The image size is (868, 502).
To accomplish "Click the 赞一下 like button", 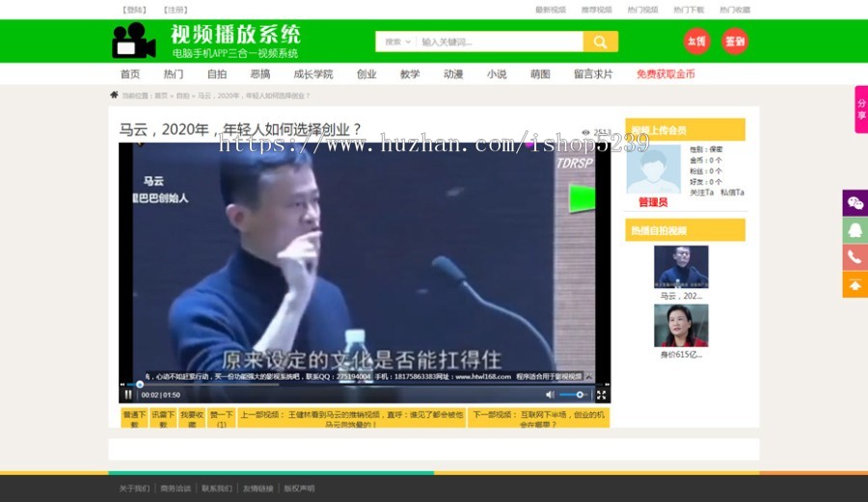I will [x=222, y=418].
